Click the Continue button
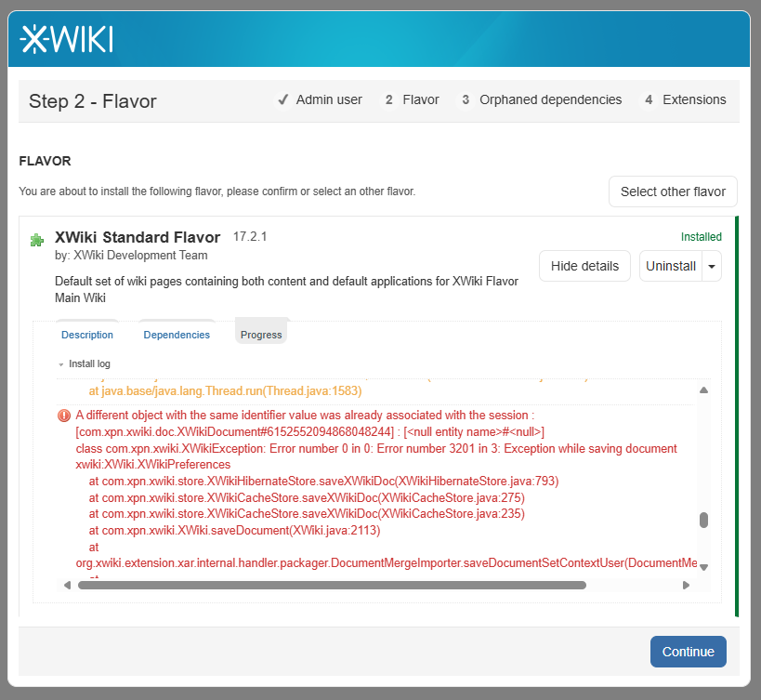This screenshot has width=761, height=700. coord(689,652)
